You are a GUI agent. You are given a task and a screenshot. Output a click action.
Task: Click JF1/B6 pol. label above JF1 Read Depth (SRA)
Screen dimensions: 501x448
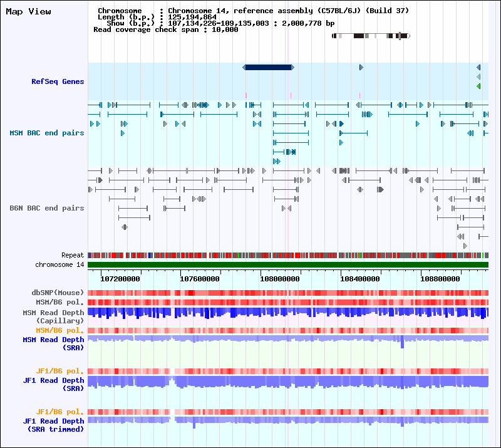click(x=59, y=371)
